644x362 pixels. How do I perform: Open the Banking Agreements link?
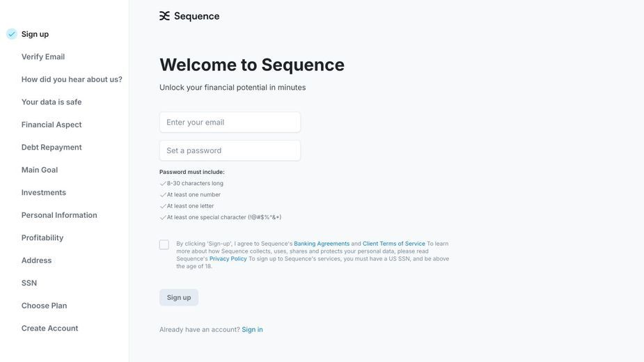[322, 244]
